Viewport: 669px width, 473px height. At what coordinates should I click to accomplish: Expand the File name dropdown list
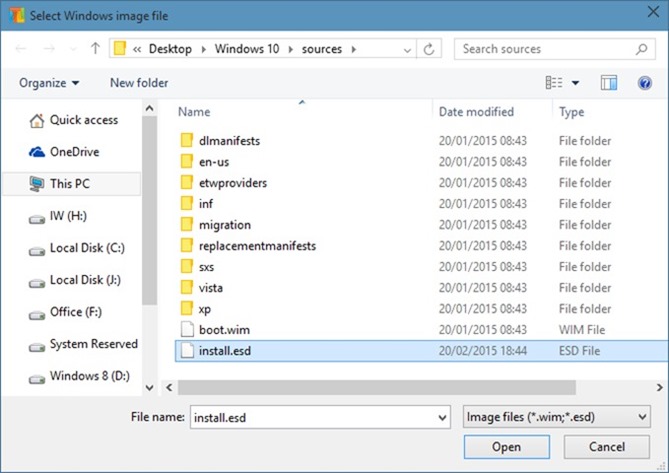442,418
